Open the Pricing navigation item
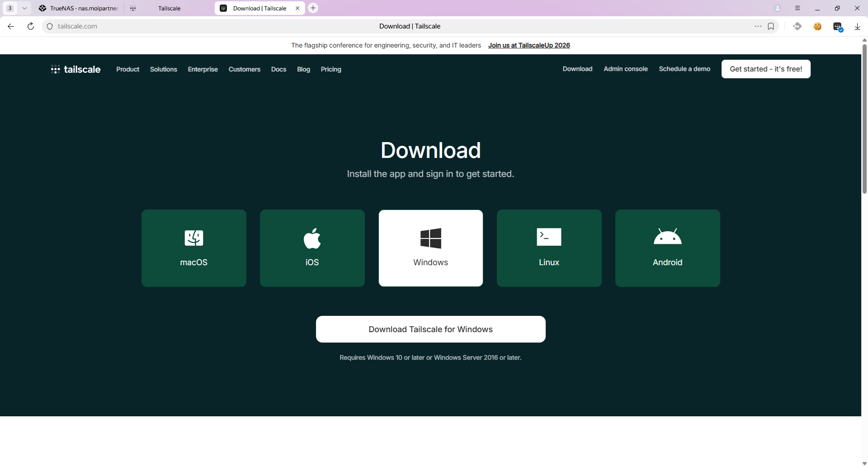The width and height of the screenshot is (868, 467). coord(331,69)
